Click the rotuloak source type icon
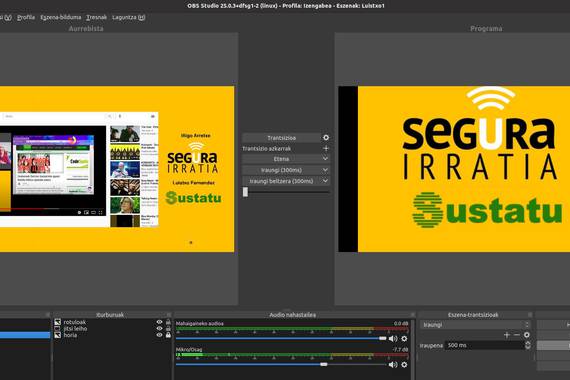The image size is (570, 380). (57, 322)
